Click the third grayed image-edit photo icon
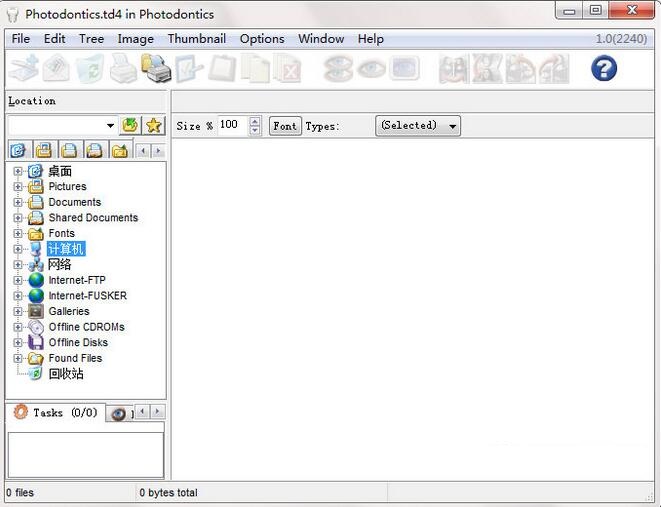This screenshot has height=507, width=661. (520, 69)
